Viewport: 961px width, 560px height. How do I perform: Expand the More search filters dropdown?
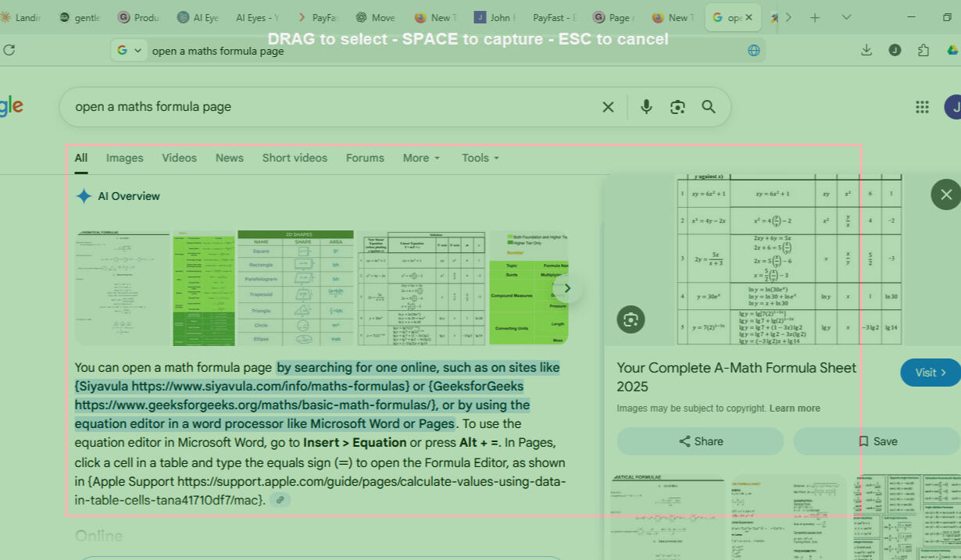(x=421, y=158)
